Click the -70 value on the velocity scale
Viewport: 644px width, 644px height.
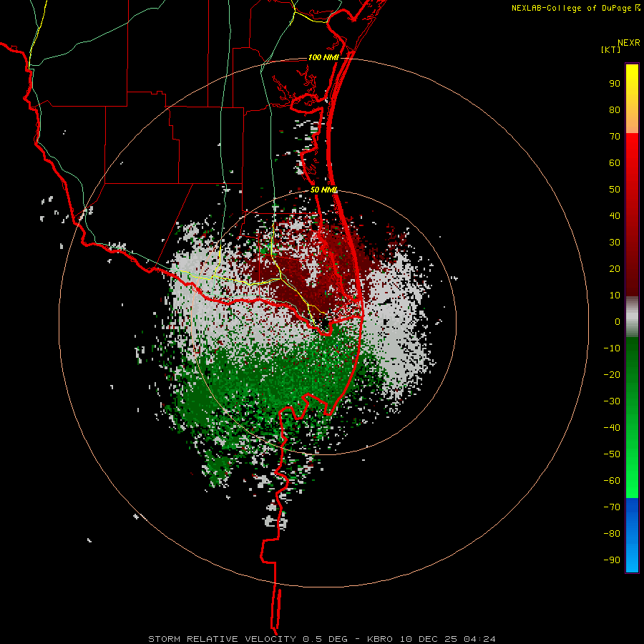tap(612, 507)
